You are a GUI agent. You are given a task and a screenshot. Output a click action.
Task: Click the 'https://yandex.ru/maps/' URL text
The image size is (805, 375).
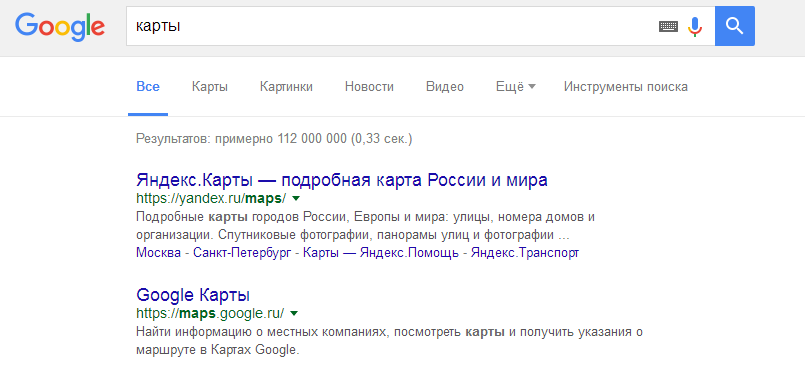[x=211, y=198]
